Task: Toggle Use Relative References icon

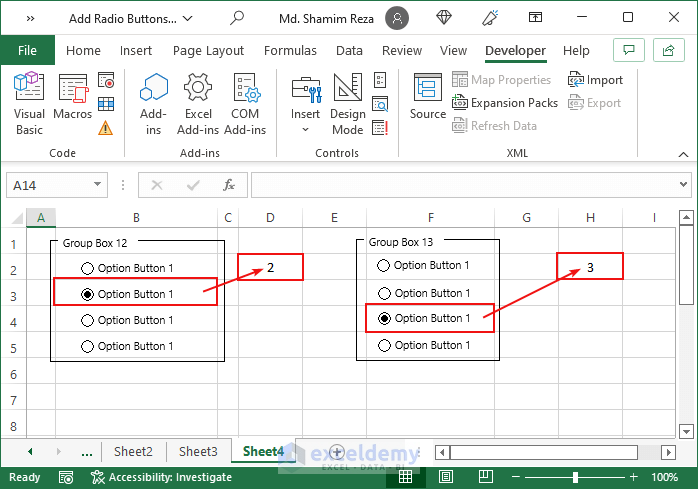Action: point(106,104)
